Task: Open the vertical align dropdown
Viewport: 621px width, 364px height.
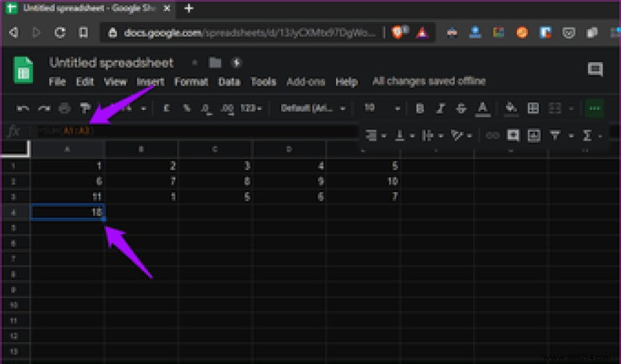Action: click(404, 135)
